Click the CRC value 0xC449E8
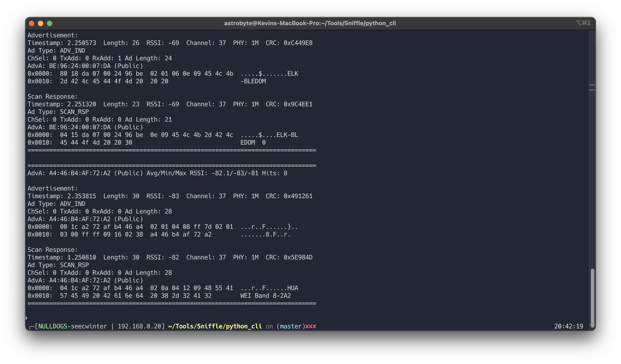 (298, 43)
